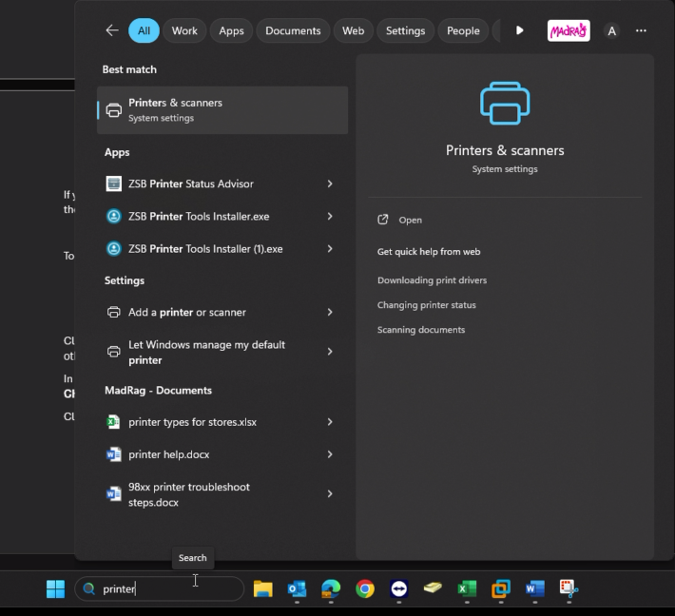The image size is (675, 616).
Task: Click large Printers & scanners preview icon
Action: click(505, 104)
